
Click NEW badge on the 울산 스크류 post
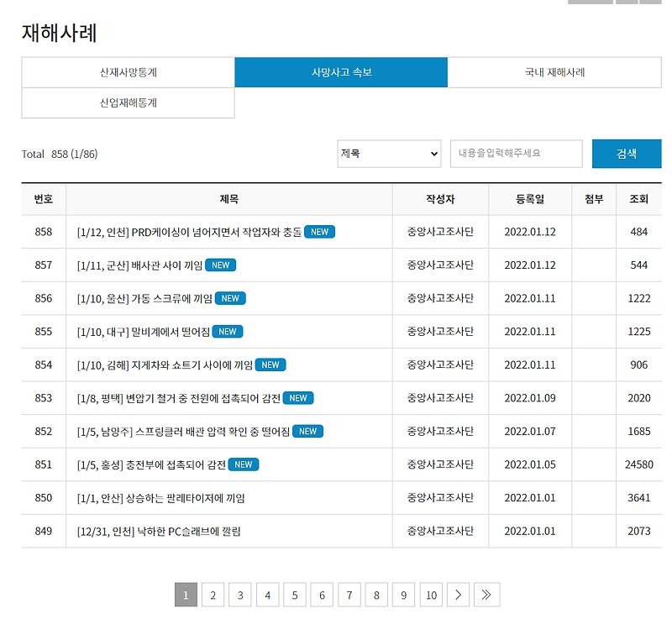230,298
